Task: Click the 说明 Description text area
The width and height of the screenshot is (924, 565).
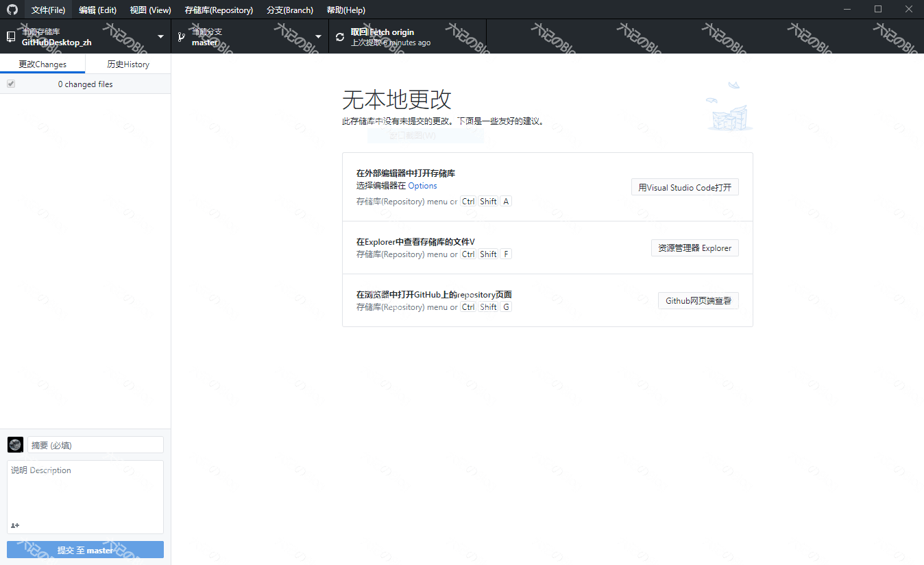Action: (85, 497)
